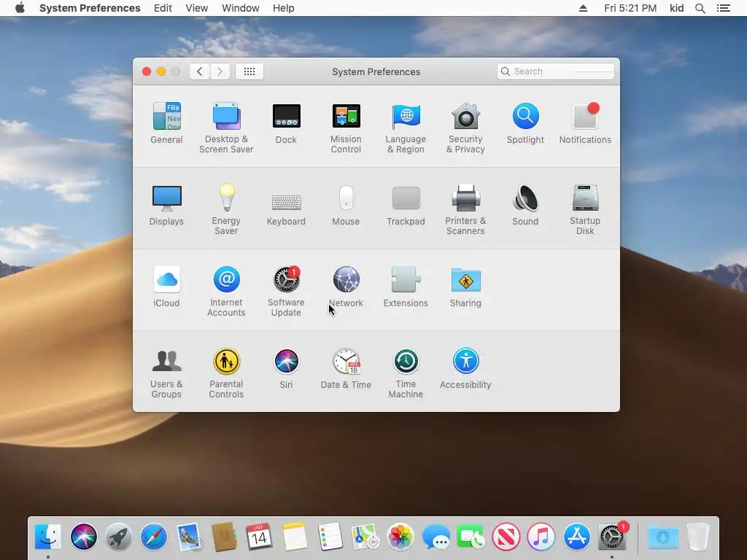Open the Apple menu

(20, 8)
